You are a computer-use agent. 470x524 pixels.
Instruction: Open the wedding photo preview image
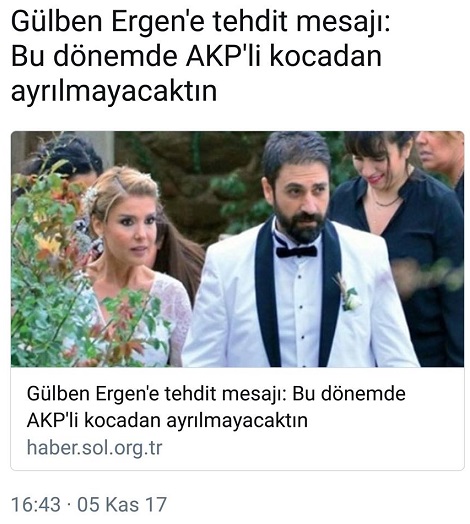237,249
